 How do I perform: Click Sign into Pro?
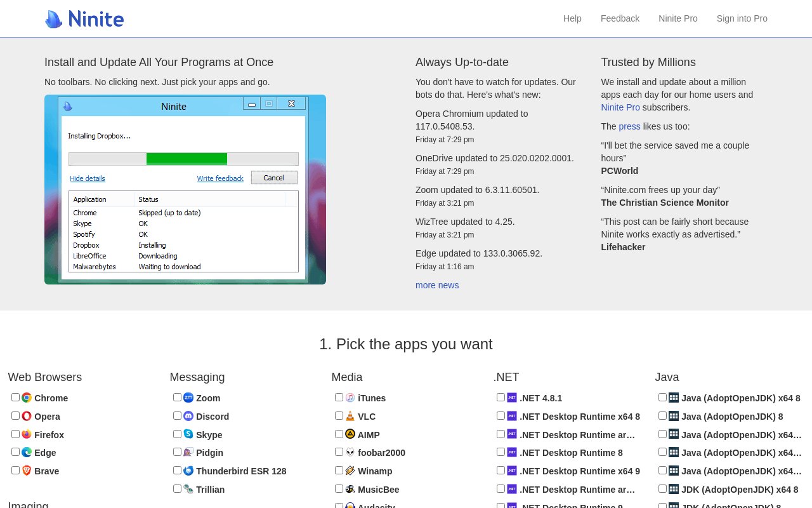[742, 18]
